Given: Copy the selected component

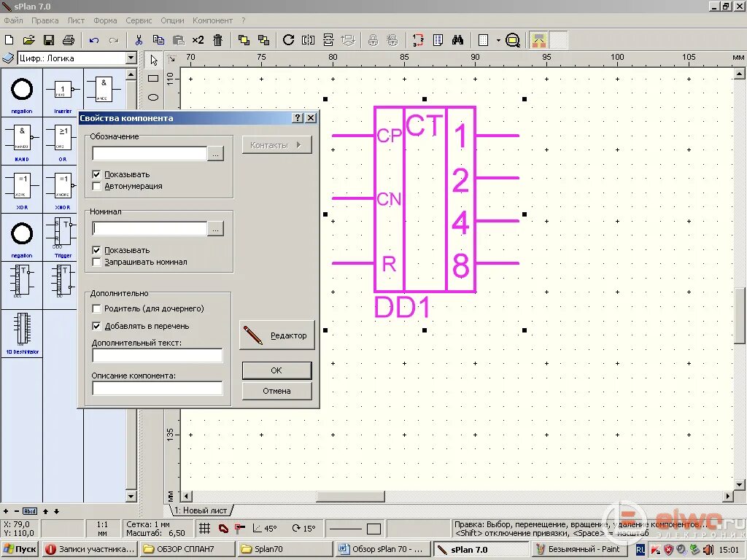Looking at the screenshot, I should point(158,40).
